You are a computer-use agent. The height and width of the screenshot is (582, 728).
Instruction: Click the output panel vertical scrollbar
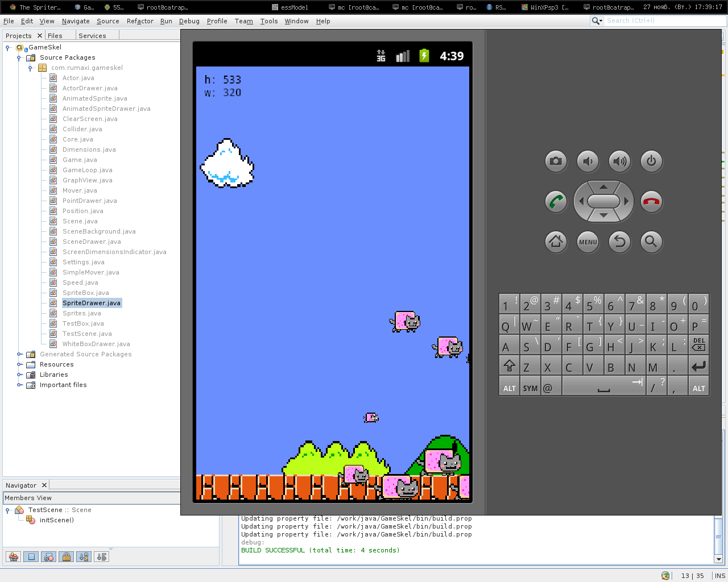click(x=718, y=537)
